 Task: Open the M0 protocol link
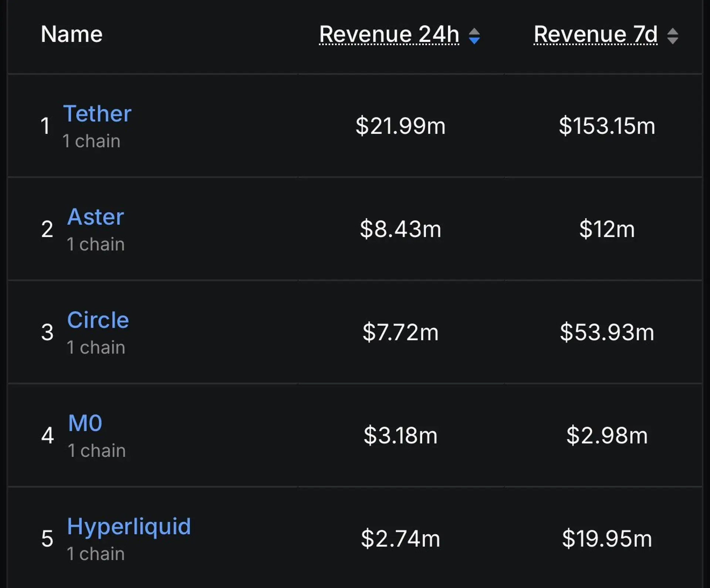85,423
